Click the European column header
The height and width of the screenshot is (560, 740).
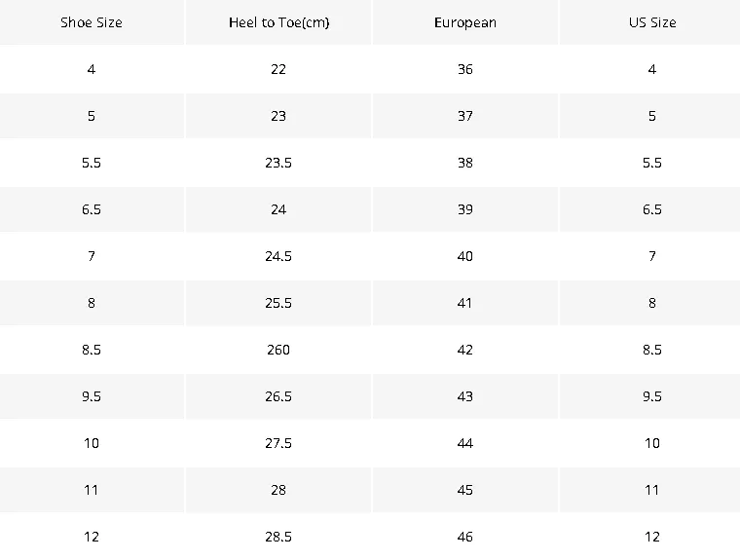(465, 22)
